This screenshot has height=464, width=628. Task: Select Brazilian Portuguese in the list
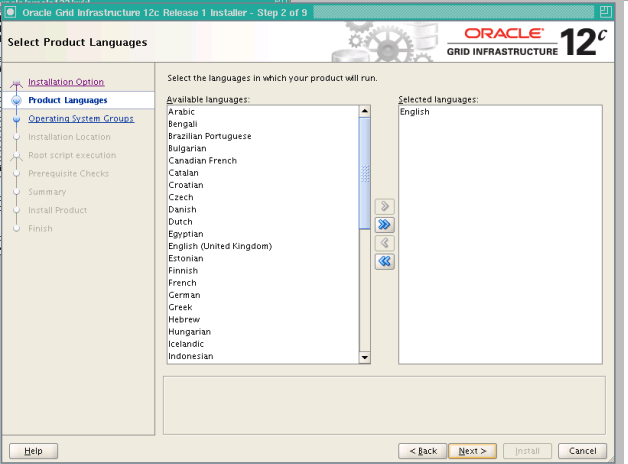click(263, 136)
